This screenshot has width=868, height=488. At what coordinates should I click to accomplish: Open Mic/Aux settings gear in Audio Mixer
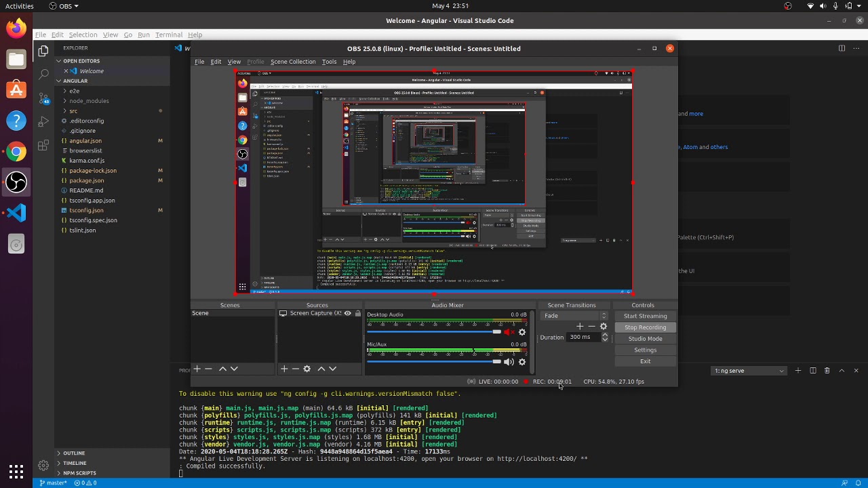point(522,362)
